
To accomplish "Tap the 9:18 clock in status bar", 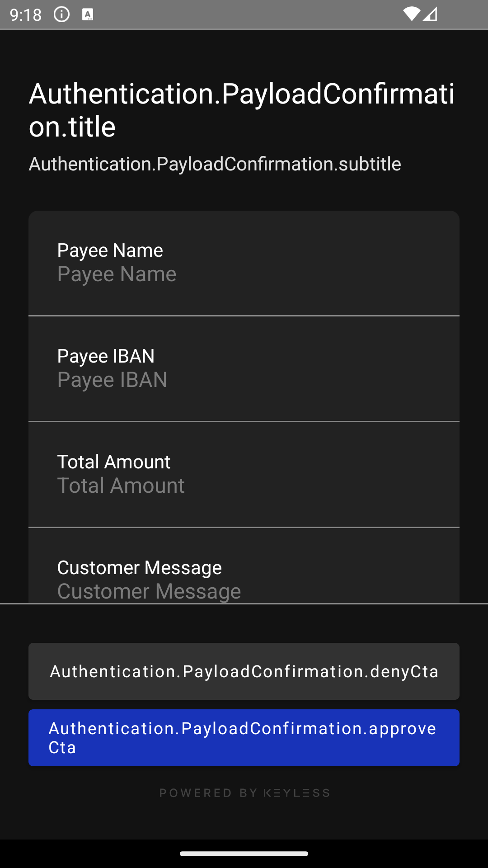I will [x=26, y=15].
